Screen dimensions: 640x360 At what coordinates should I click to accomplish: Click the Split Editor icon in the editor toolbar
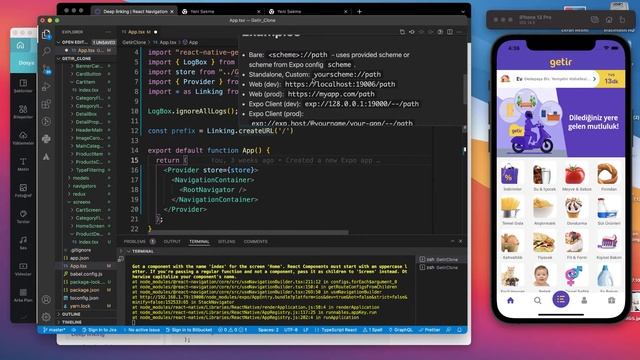tap(450, 32)
